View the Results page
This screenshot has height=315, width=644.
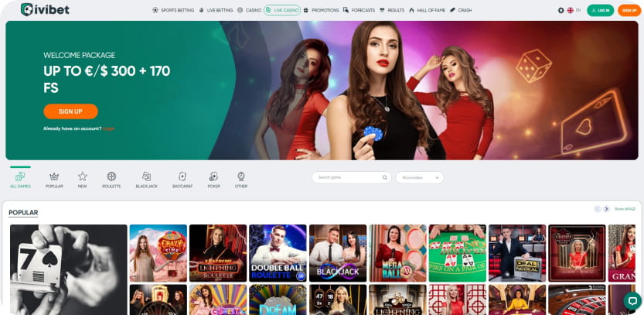pos(392,10)
